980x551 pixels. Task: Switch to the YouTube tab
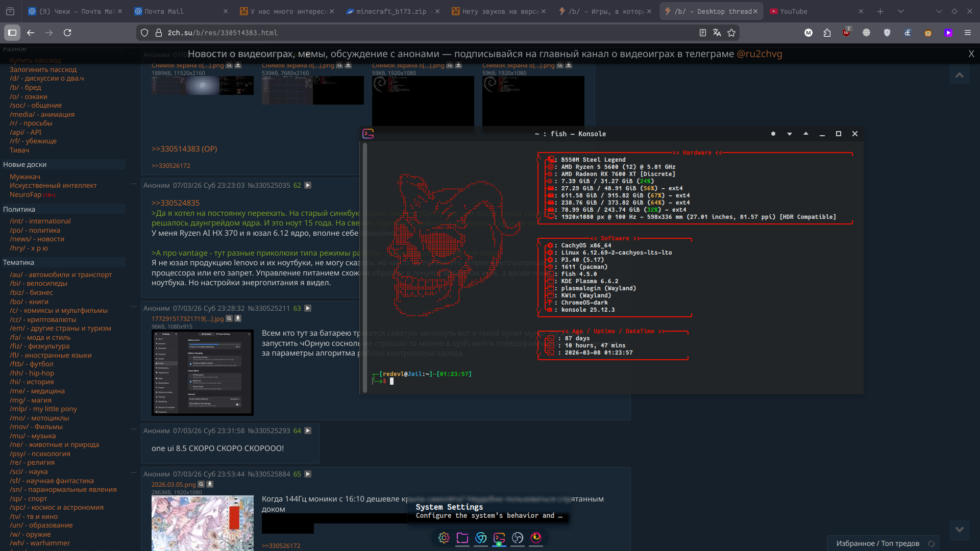794,11
